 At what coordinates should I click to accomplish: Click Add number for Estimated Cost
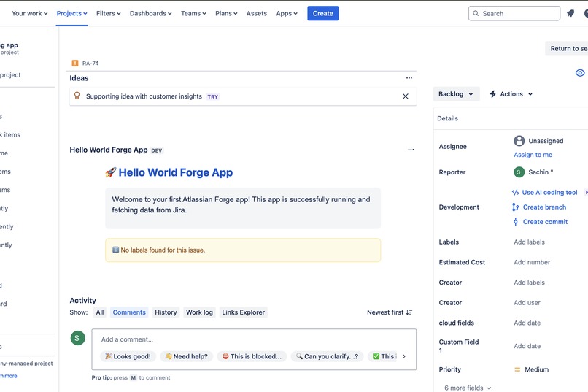[x=532, y=262]
